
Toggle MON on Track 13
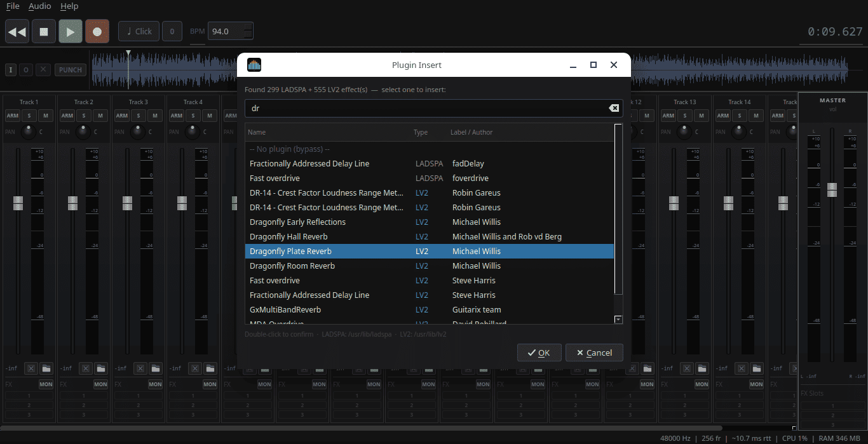pyautogui.click(x=702, y=384)
